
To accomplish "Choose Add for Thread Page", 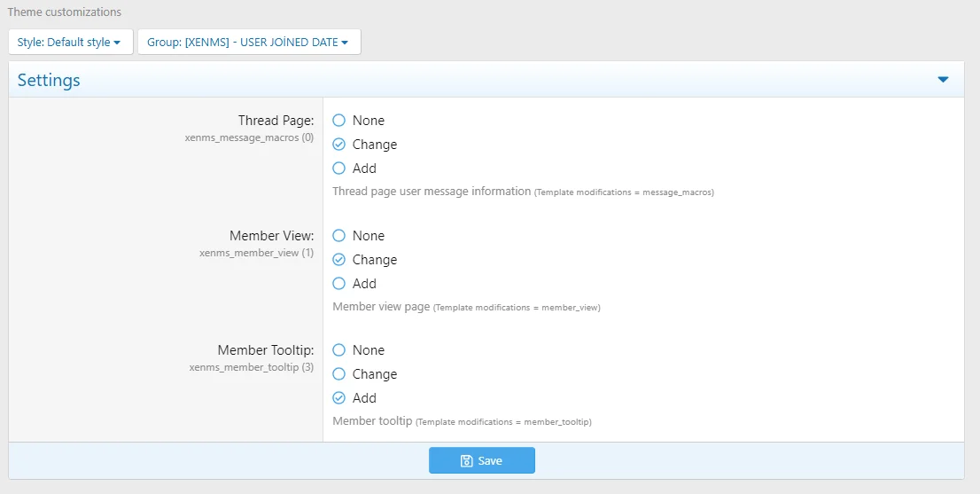I will [x=338, y=169].
